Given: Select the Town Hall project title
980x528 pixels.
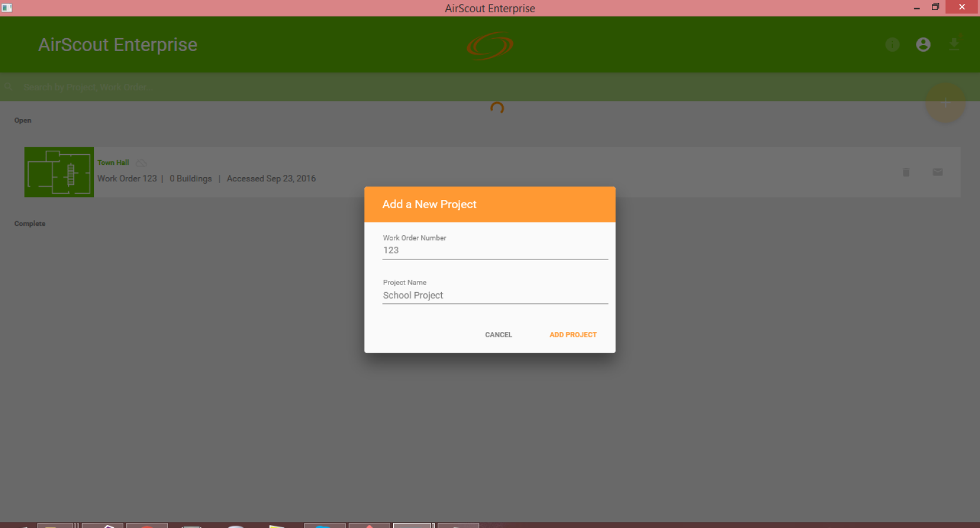Looking at the screenshot, I should [x=113, y=163].
